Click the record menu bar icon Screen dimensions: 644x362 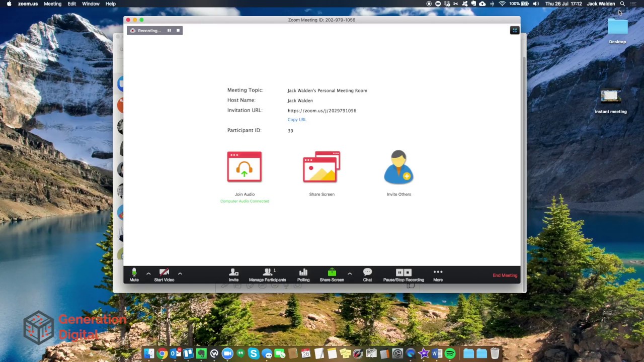pos(429,4)
